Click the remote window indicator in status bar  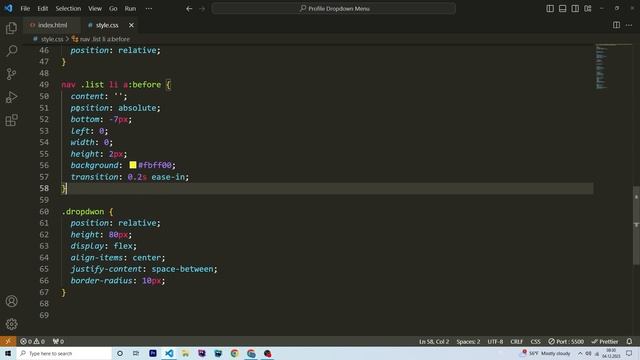[x=8, y=341]
